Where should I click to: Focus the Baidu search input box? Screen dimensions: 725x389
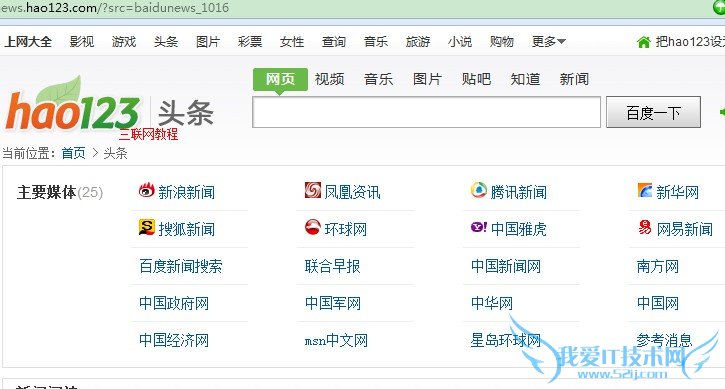click(x=426, y=112)
